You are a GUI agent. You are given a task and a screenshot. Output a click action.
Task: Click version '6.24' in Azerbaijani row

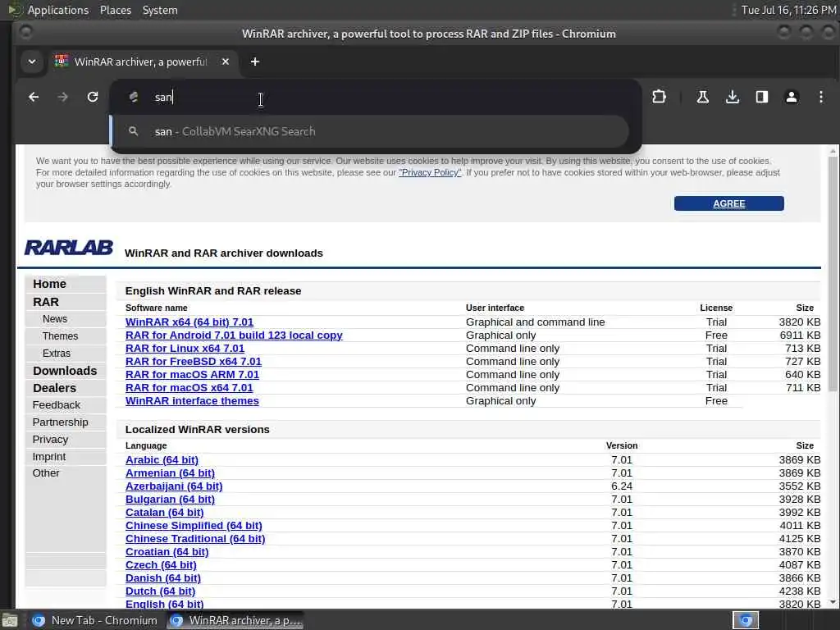622,486
